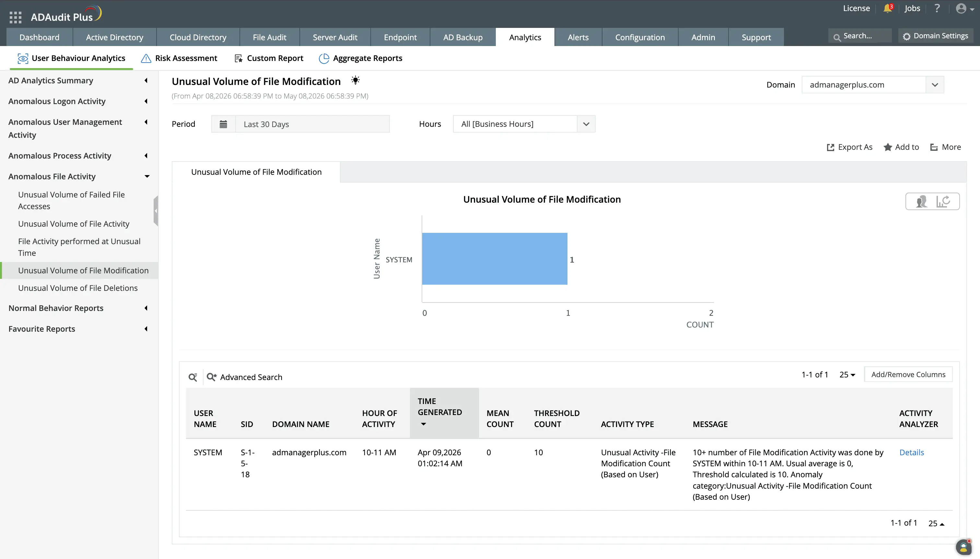The image size is (980, 559).
Task: Click the SYSTEM bar in chart
Action: click(x=495, y=259)
